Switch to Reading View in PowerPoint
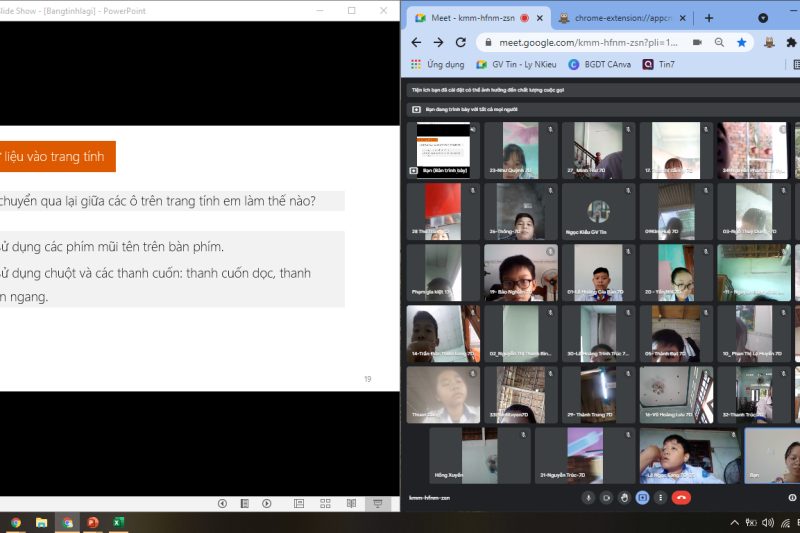 pos(351,503)
